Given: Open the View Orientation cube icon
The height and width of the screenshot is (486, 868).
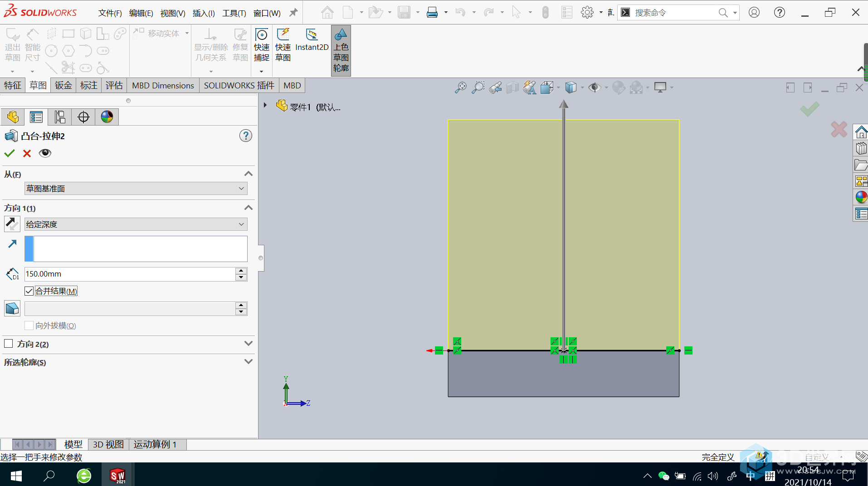Looking at the screenshot, I should click(x=547, y=87).
